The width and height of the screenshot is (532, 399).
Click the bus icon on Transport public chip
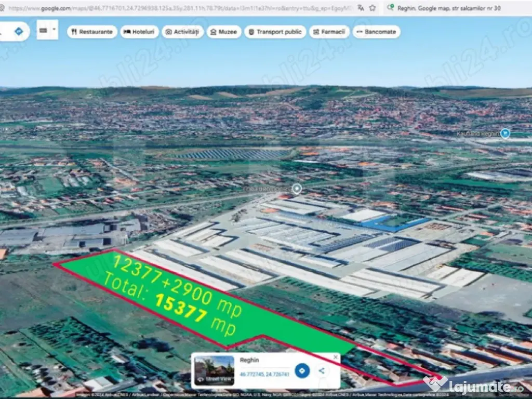tap(252, 32)
